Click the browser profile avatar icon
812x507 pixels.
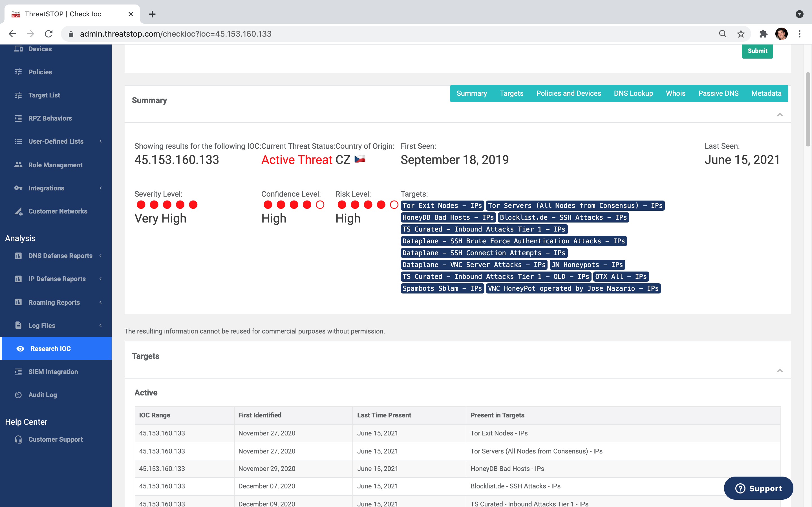(x=782, y=33)
